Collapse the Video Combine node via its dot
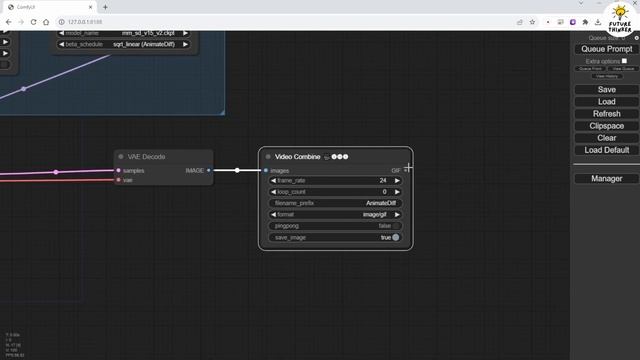 pyautogui.click(x=268, y=157)
